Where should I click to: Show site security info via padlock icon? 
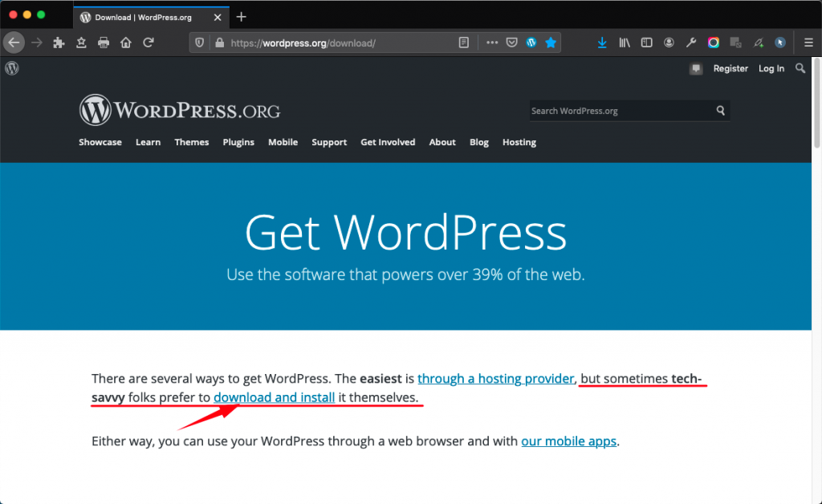220,43
